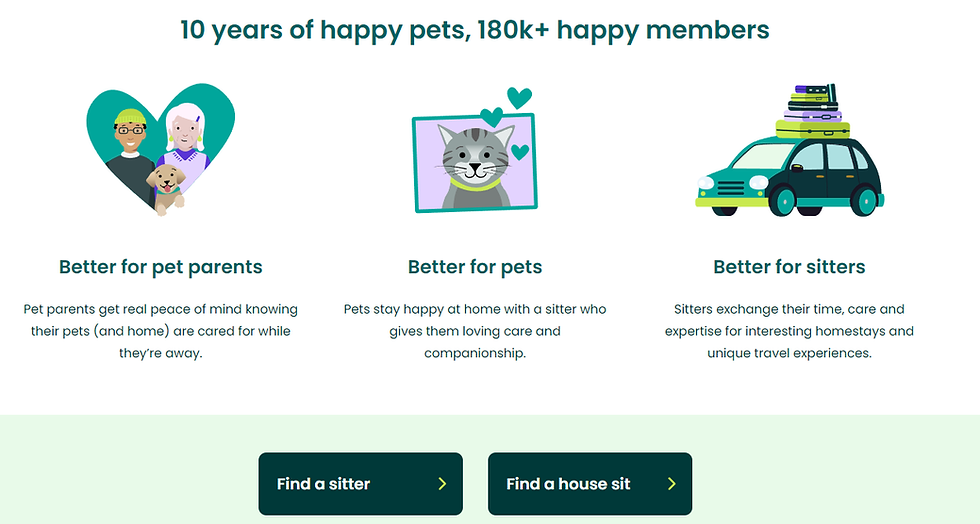Select the "Better for pets" heading
The width and height of the screenshot is (980, 524).
(x=475, y=267)
